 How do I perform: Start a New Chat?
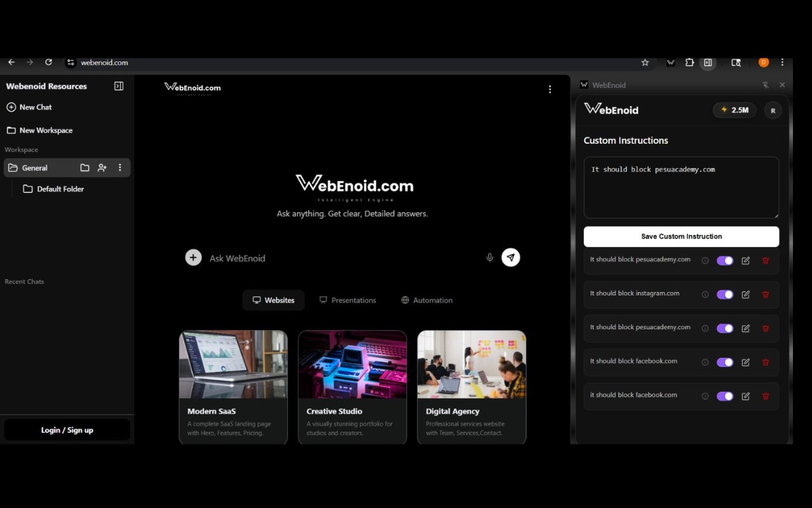29,107
